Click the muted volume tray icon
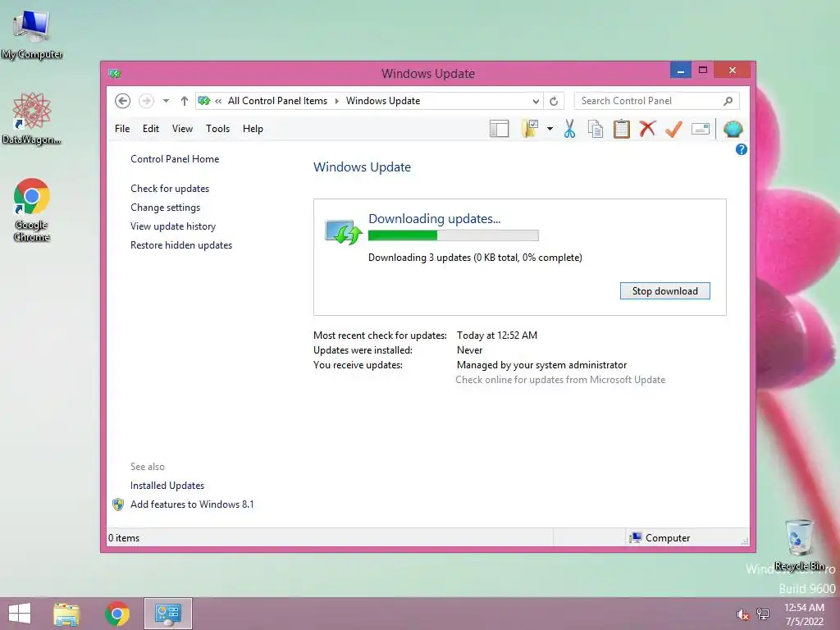The height and width of the screenshot is (630, 840). [x=742, y=614]
